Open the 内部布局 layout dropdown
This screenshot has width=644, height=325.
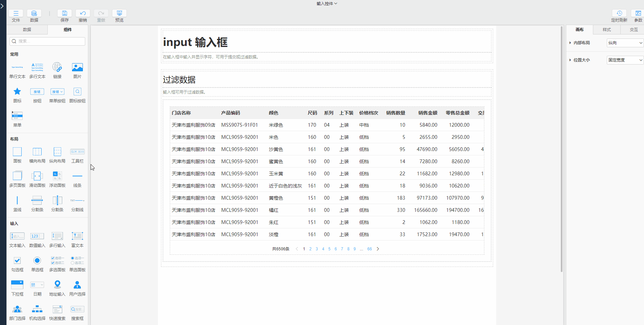[625, 43]
